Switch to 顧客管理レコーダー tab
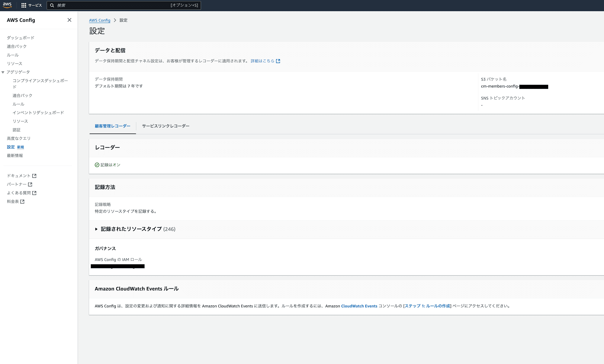Screen dimensions: 604x364 (113, 126)
